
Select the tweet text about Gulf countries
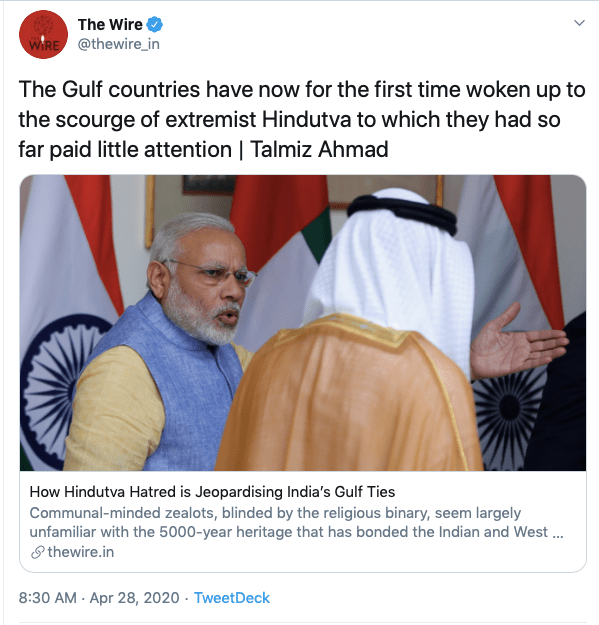[x=302, y=119]
